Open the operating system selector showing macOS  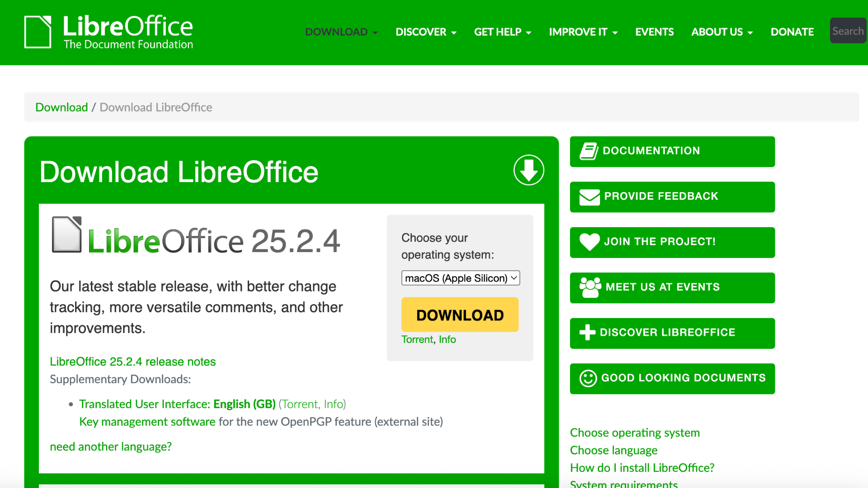point(460,278)
